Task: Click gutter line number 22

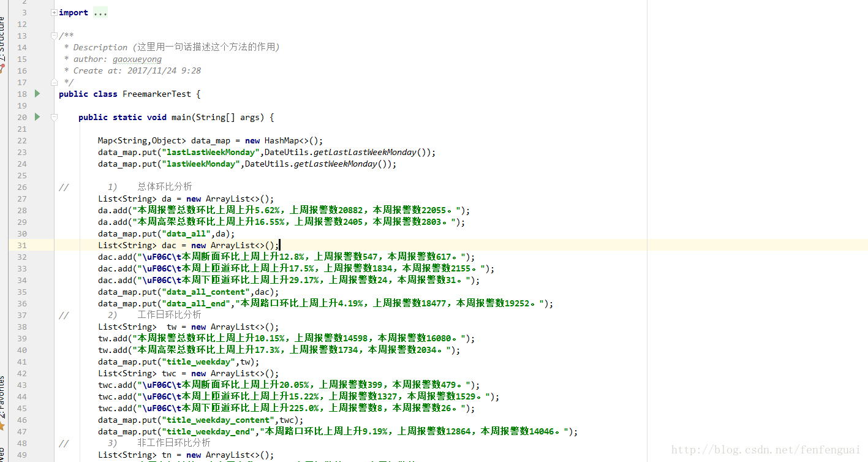Action: point(22,140)
